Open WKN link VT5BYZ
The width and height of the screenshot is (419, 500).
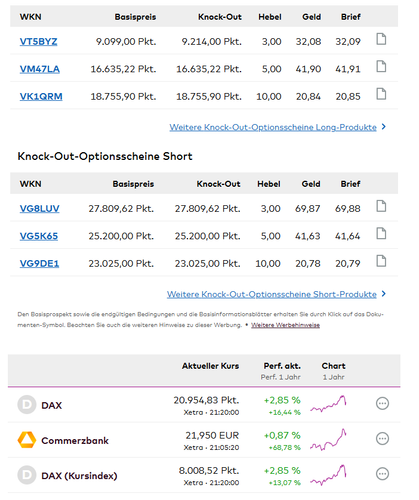point(38,42)
